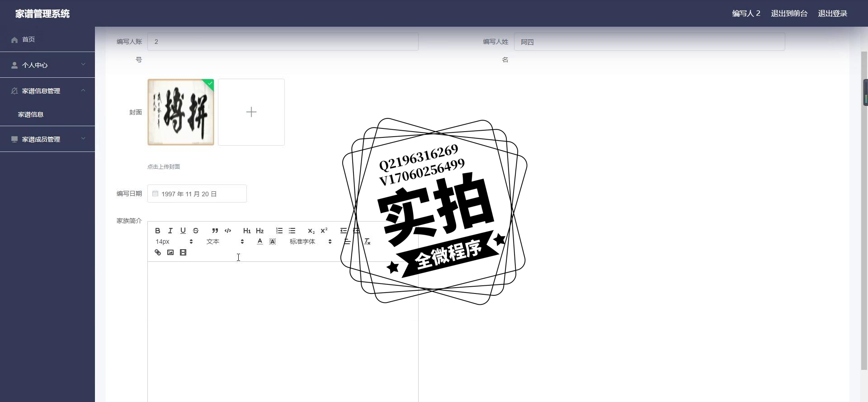This screenshot has width=868, height=402.
Task: Click the page vertical scrollbar
Action: pos(865,210)
